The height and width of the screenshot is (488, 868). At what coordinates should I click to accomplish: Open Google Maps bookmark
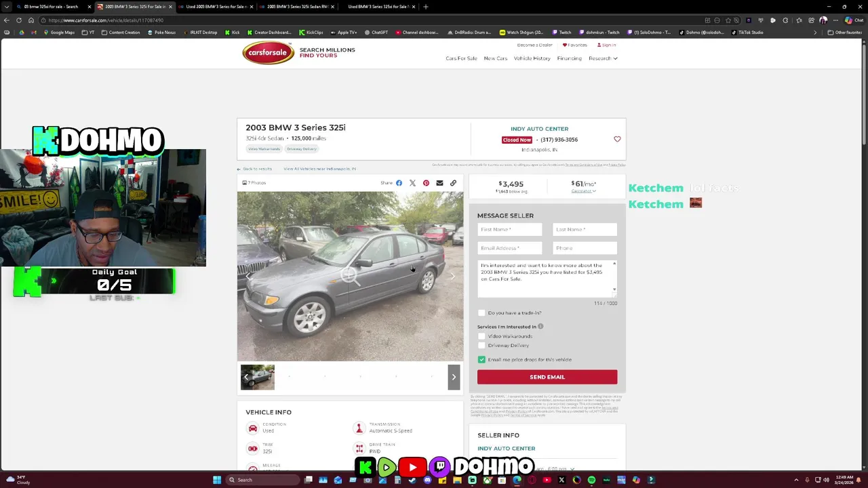tap(59, 33)
